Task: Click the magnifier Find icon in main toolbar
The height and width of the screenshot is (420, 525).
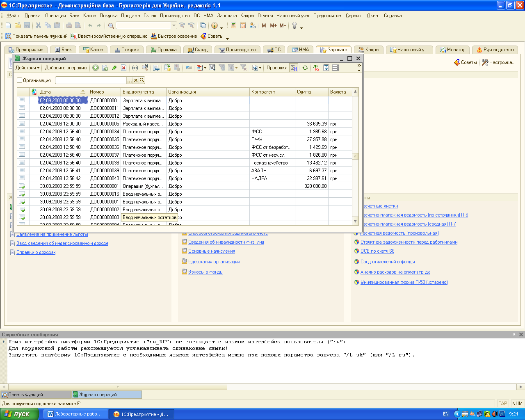Action: [111, 25]
